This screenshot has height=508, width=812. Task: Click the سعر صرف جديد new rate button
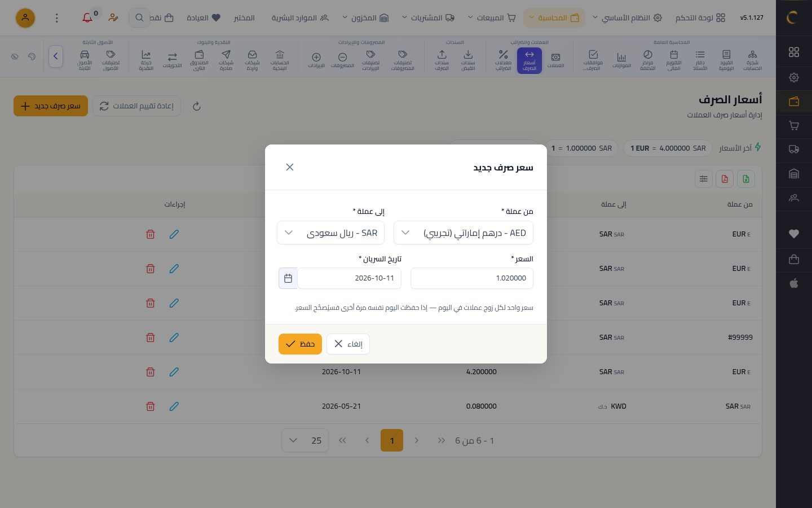pos(51,106)
